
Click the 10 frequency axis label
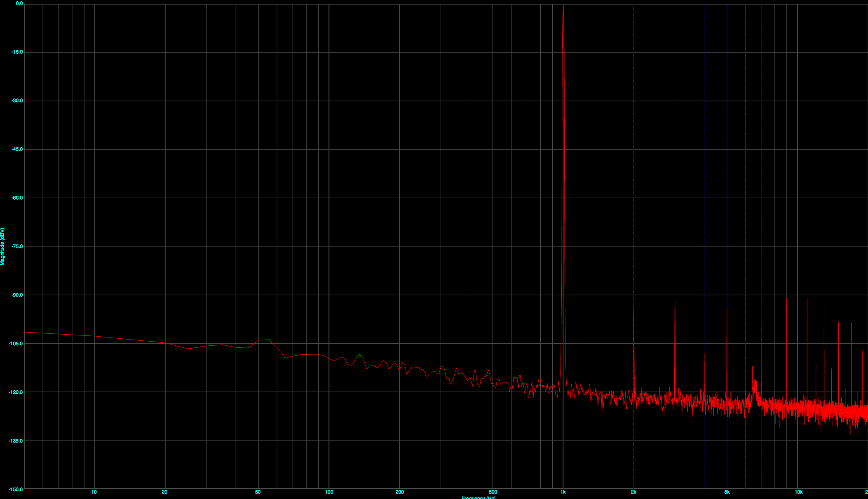(x=94, y=492)
